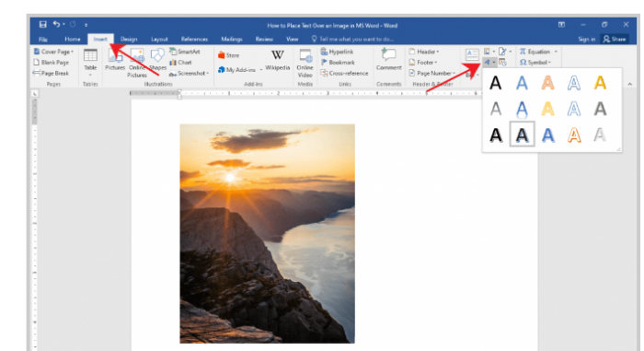The image size is (644, 351).
Task: Open the Shapes gallery
Action: [x=157, y=60]
